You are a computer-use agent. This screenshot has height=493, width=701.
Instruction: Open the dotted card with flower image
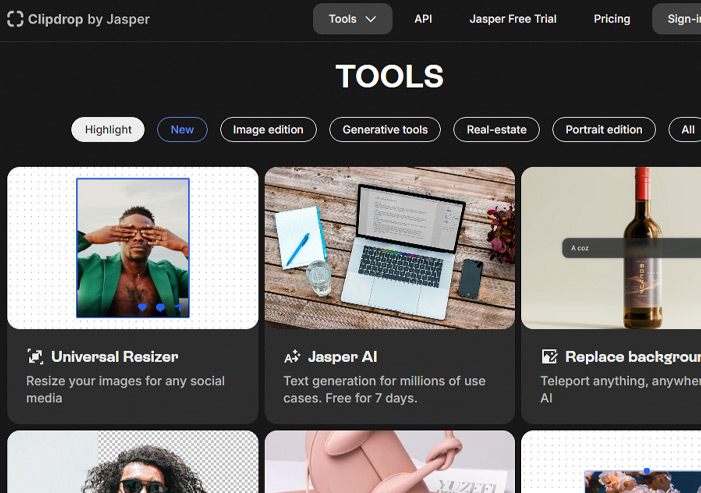point(611,462)
